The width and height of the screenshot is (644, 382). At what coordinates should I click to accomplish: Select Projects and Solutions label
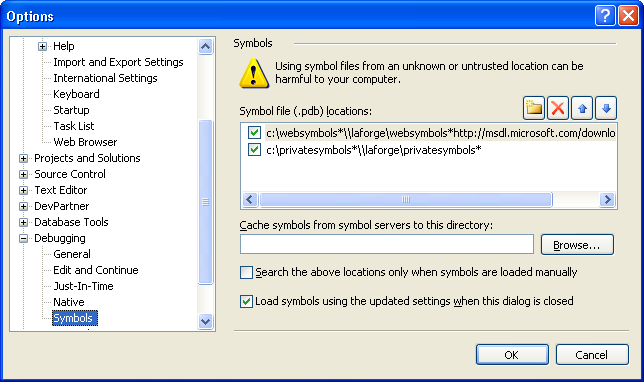87,158
